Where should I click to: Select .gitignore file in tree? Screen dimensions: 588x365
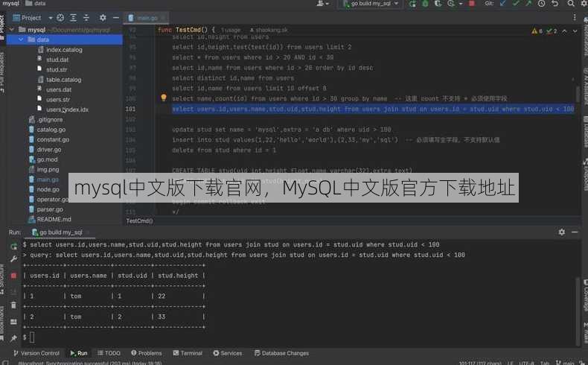pos(50,120)
